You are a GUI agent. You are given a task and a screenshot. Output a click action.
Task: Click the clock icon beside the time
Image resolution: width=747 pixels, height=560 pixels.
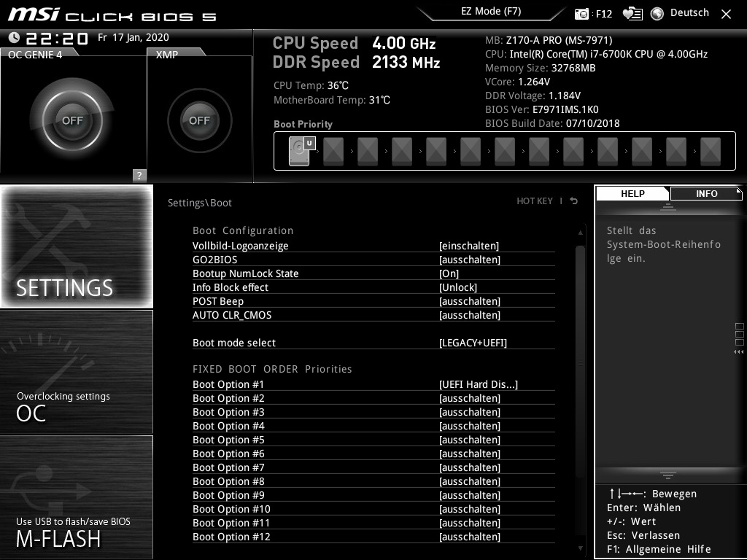14,38
